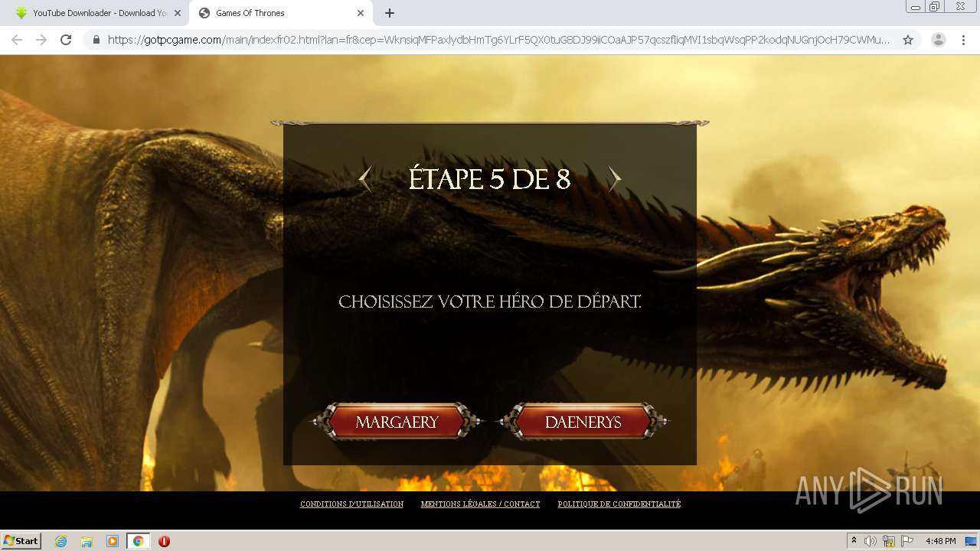Reload the current page
Image resolution: width=980 pixels, height=551 pixels.
point(66,40)
